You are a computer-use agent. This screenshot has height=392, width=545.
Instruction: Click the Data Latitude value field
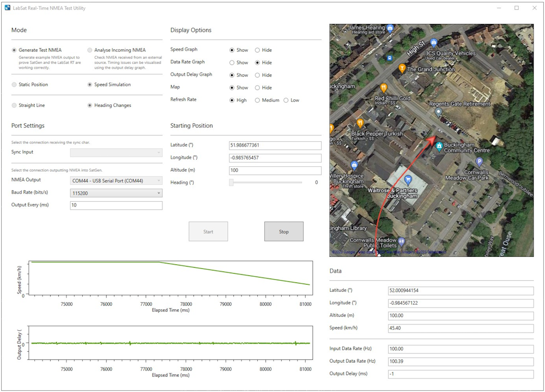(461, 291)
